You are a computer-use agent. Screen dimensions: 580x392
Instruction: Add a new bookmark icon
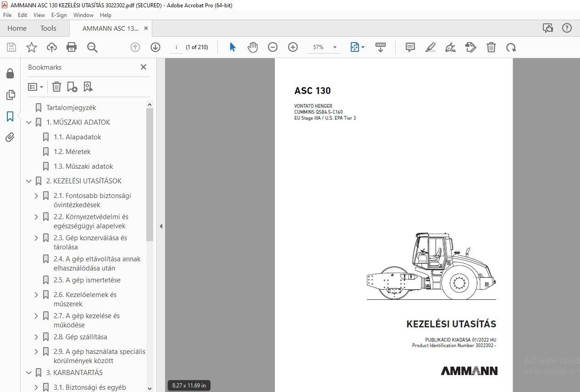pyautogui.click(x=72, y=87)
